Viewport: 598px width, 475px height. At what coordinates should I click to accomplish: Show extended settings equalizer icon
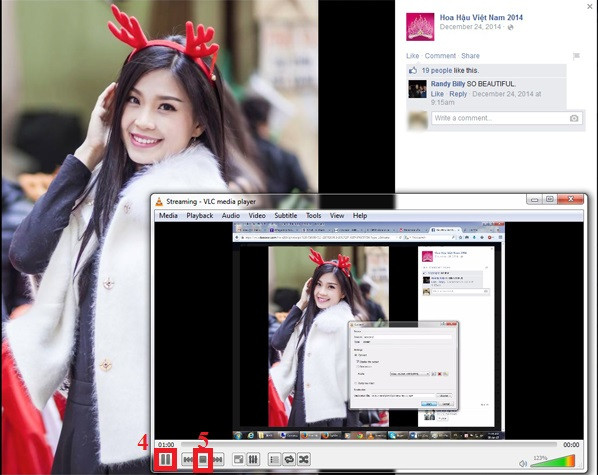tap(253, 460)
